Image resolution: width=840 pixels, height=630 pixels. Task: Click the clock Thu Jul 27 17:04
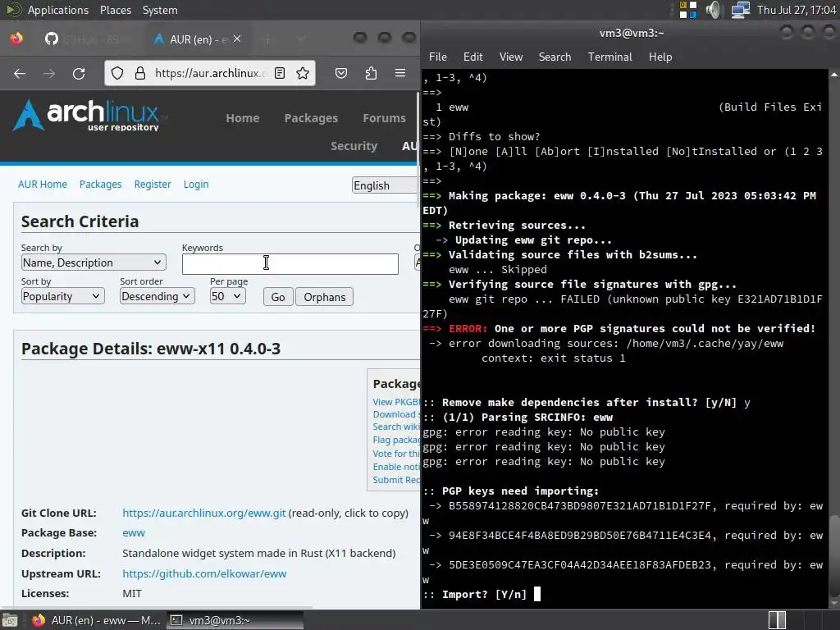796,10
